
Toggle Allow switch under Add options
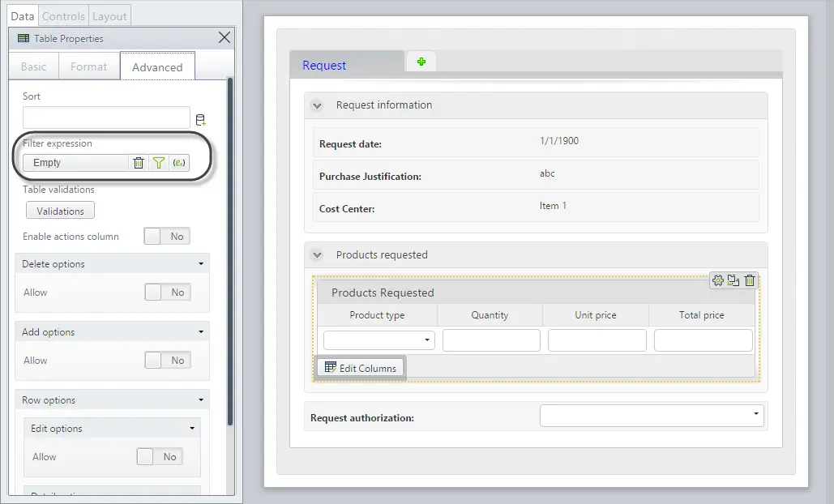coord(168,361)
